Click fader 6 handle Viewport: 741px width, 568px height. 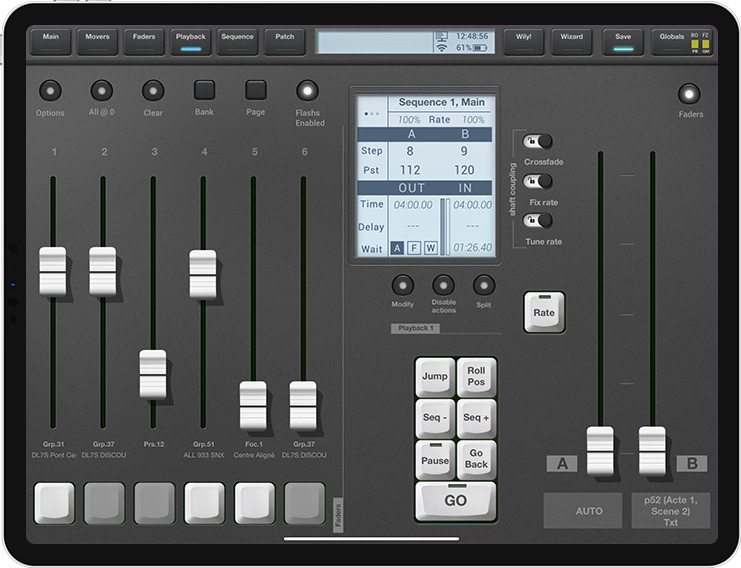[303, 405]
